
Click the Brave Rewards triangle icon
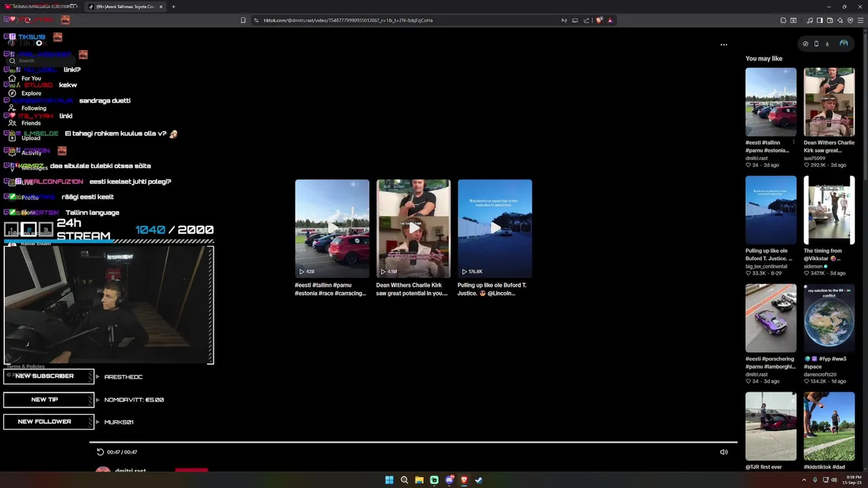610,20
